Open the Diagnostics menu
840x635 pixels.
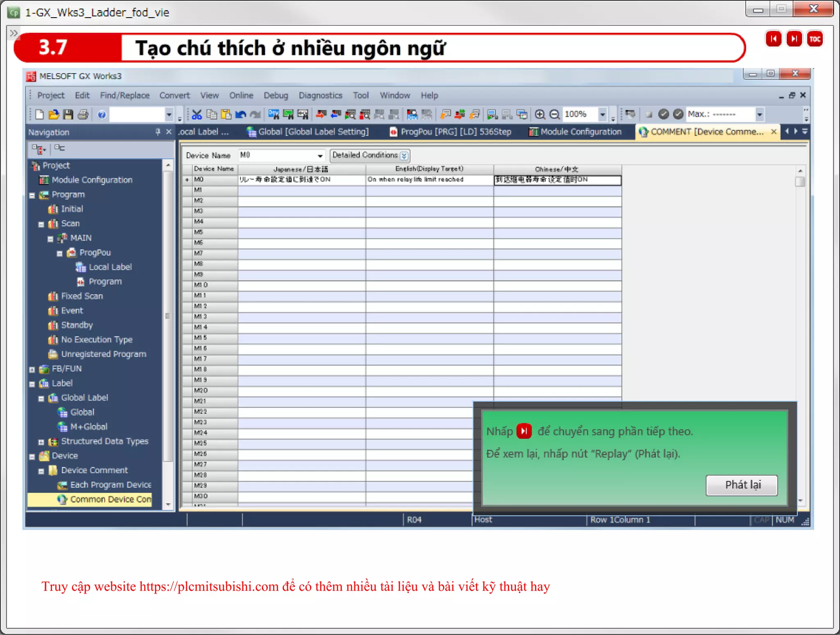tap(320, 96)
